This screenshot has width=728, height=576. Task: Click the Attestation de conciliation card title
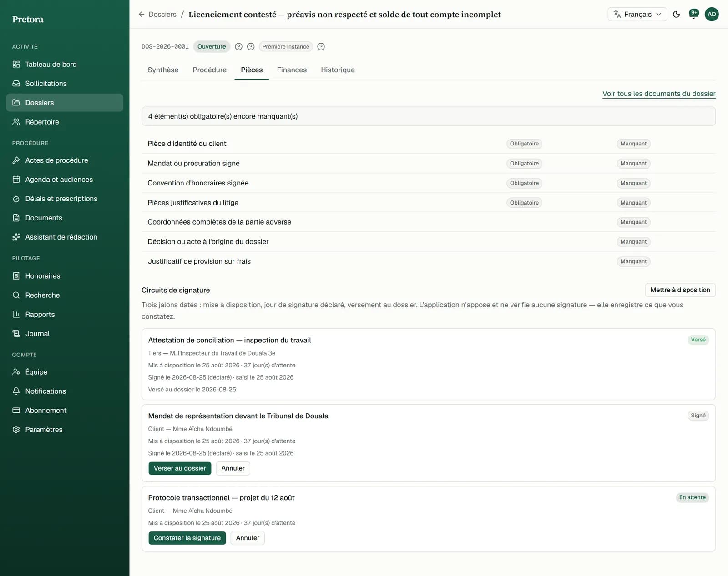point(230,340)
